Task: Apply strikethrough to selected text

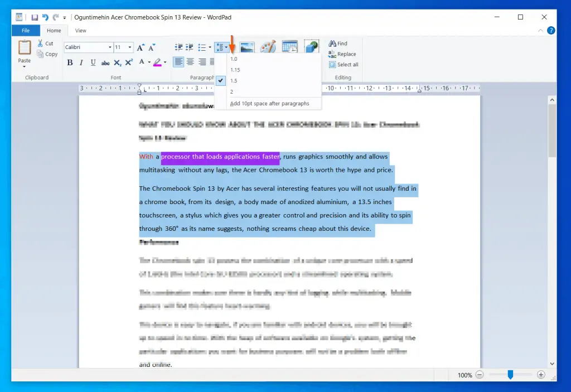Action: coord(105,62)
